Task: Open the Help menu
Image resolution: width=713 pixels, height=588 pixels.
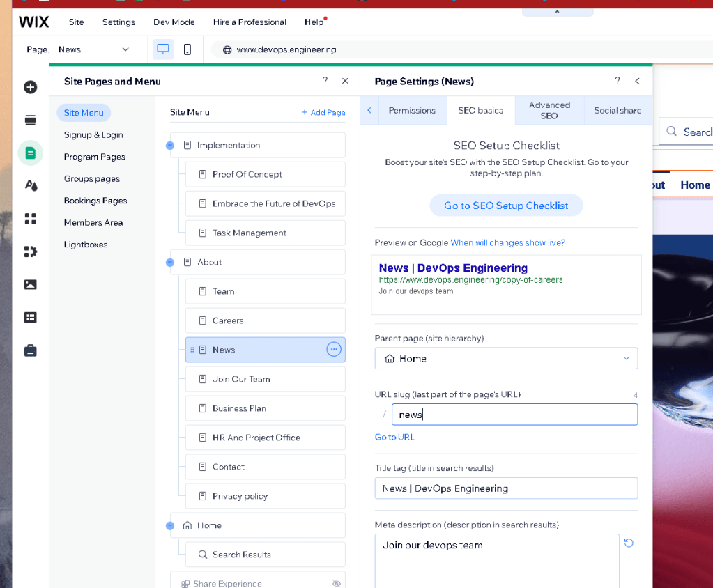Action: point(314,22)
